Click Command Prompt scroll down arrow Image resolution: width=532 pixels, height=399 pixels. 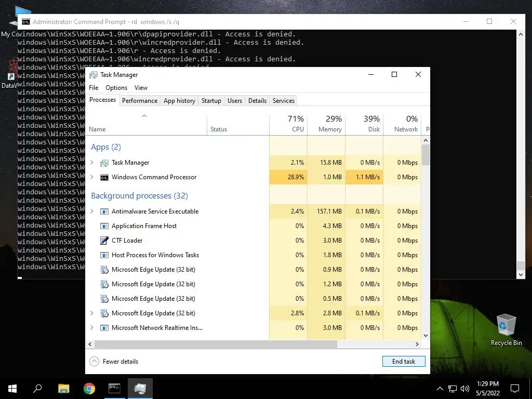pyautogui.click(x=521, y=275)
